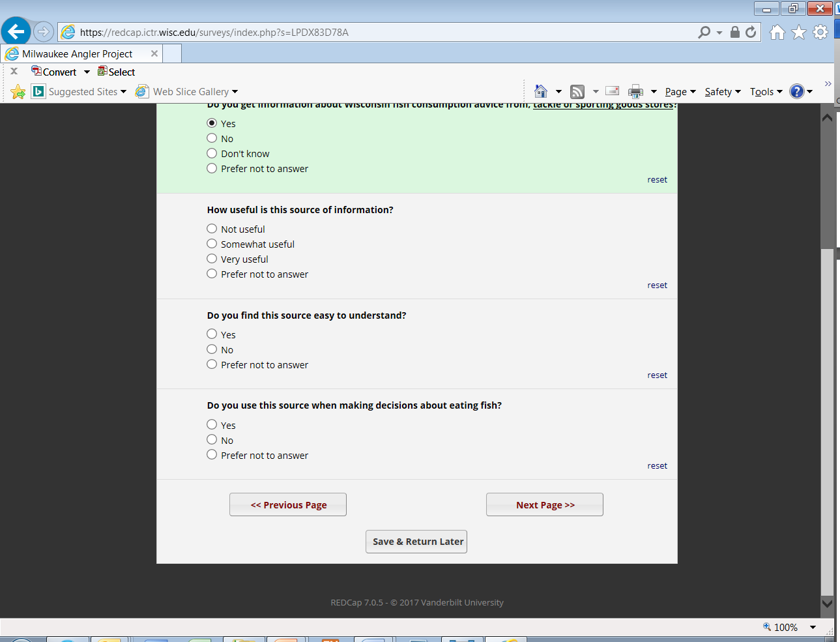Click the add-to-favorites-bar star icon
Image resolution: width=840 pixels, height=642 pixels.
tap(18, 92)
